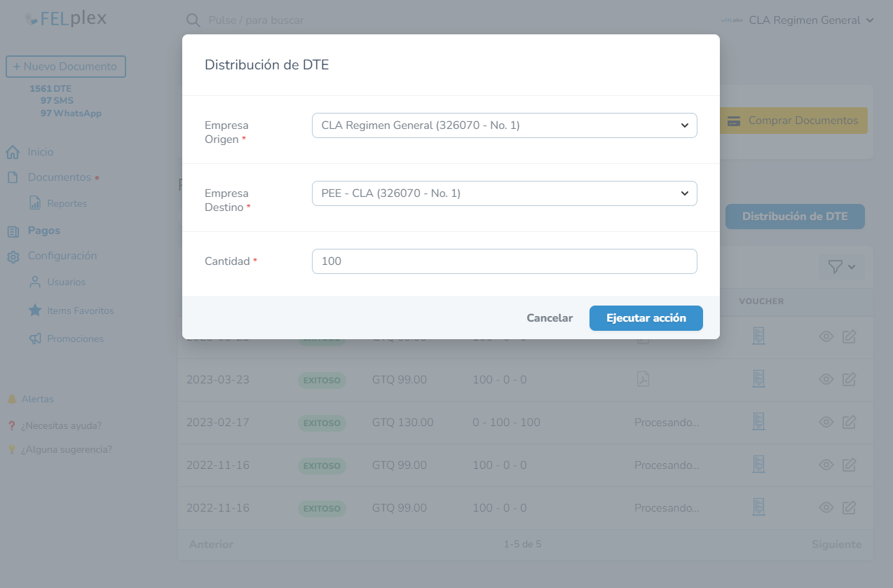Open the Documentos sidebar menu
Screen dimensions: 893x588
click(x=57, y=177)
